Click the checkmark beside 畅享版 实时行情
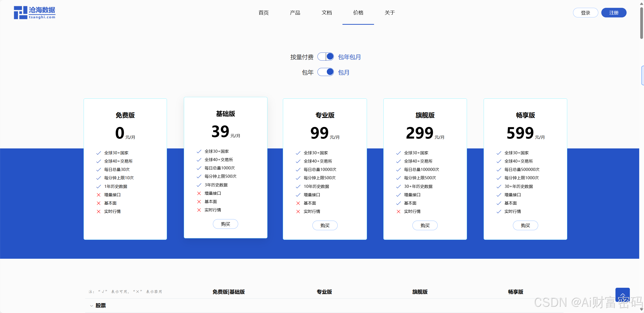Viewport: 644px width, 313px height. point(499,212)
